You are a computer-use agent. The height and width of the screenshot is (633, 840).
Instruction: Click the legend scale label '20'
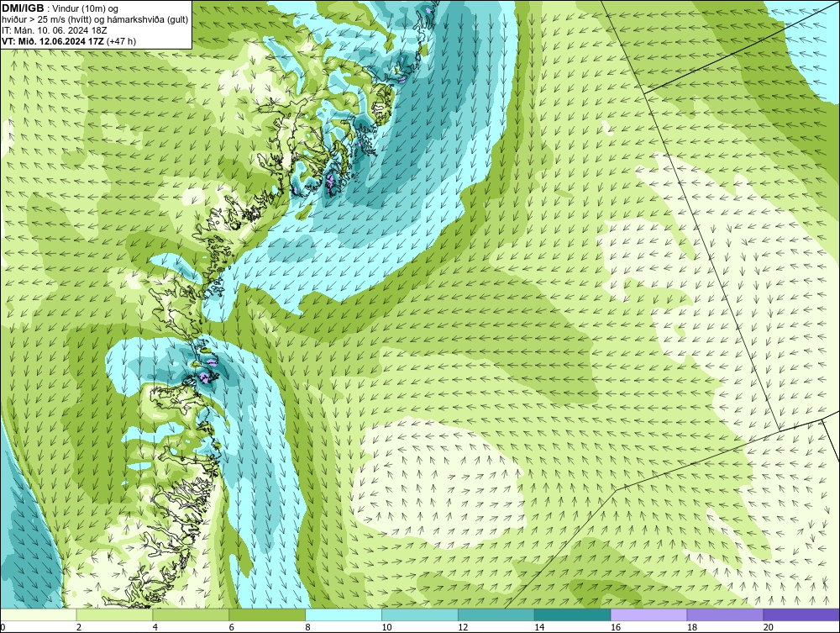(x=769, y=627)
